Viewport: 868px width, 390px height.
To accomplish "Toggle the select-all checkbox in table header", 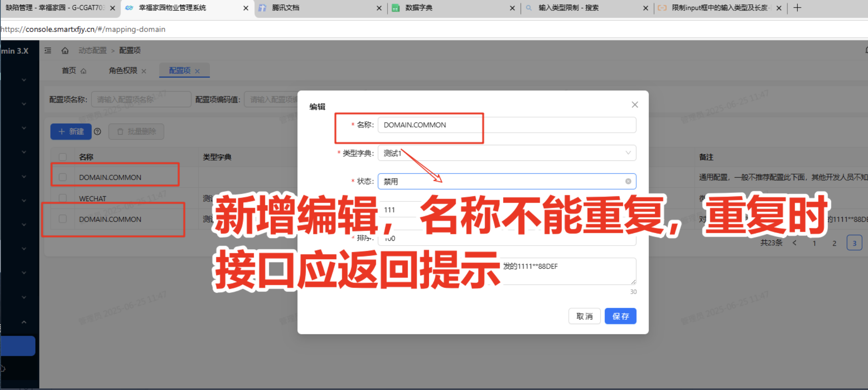I will [63, 157].
